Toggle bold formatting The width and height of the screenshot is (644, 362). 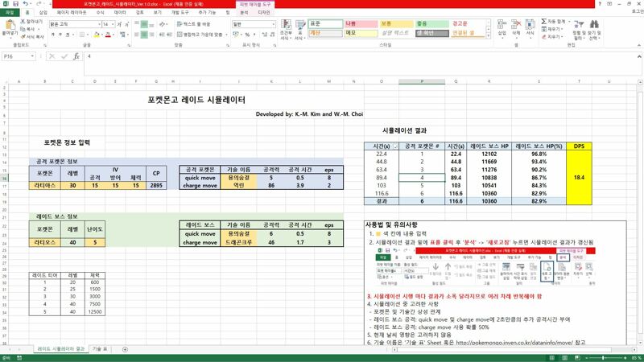pyautogui.click(x=52, y=35)
